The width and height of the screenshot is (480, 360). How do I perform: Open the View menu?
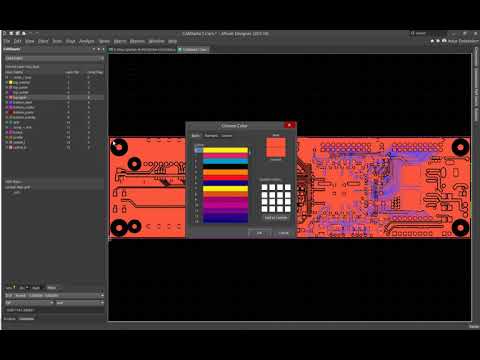click(x=30, y=41)
